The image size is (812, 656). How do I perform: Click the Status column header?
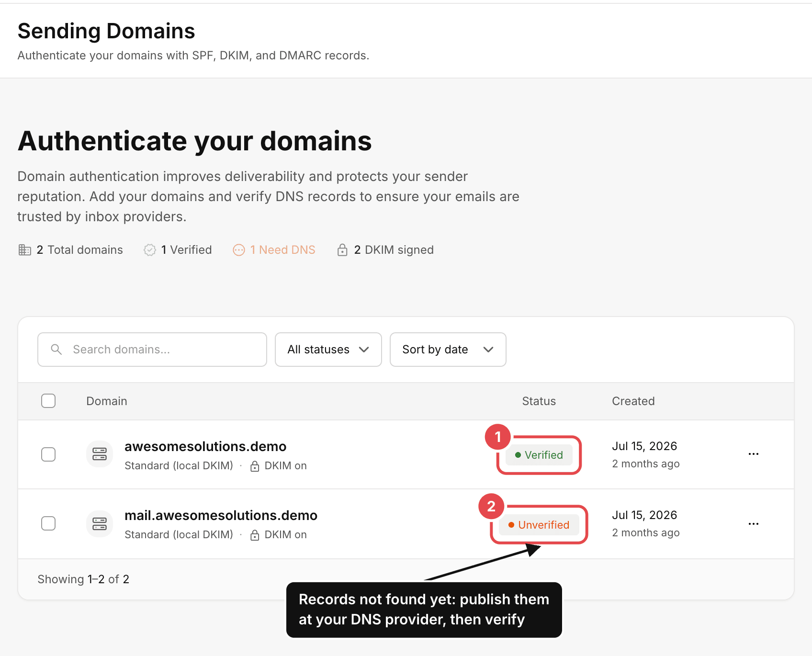pos(539,401)
